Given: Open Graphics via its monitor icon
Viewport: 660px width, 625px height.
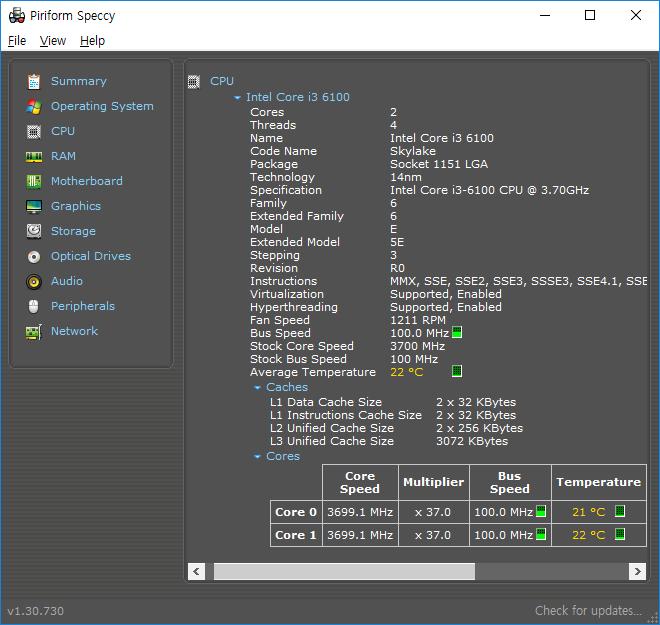Looking at the screenshot, I should (34, 206).
